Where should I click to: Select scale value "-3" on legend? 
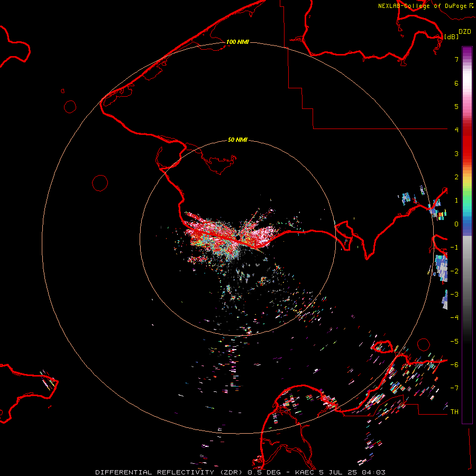pos(454,295)
